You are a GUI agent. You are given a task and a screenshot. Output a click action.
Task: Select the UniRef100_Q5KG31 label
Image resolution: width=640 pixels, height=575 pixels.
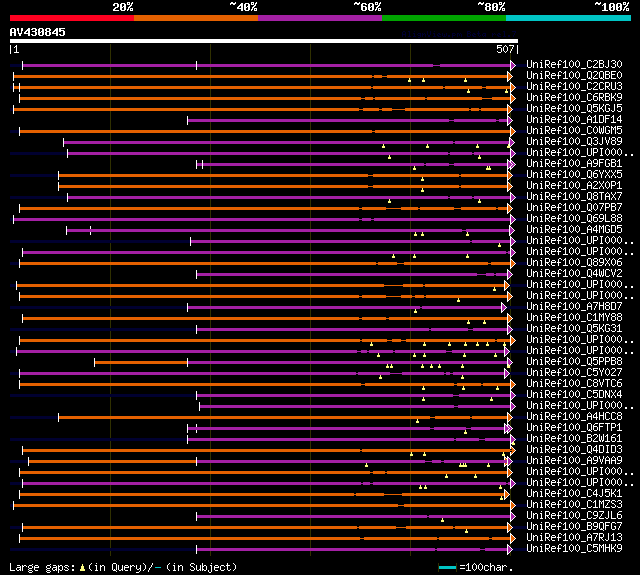(x=574, y=329)
